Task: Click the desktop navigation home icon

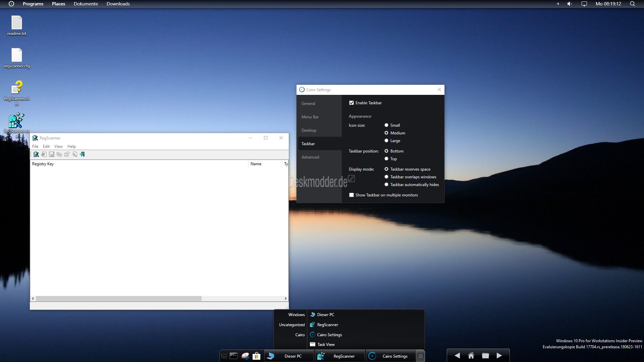Action: pos(471,356)
